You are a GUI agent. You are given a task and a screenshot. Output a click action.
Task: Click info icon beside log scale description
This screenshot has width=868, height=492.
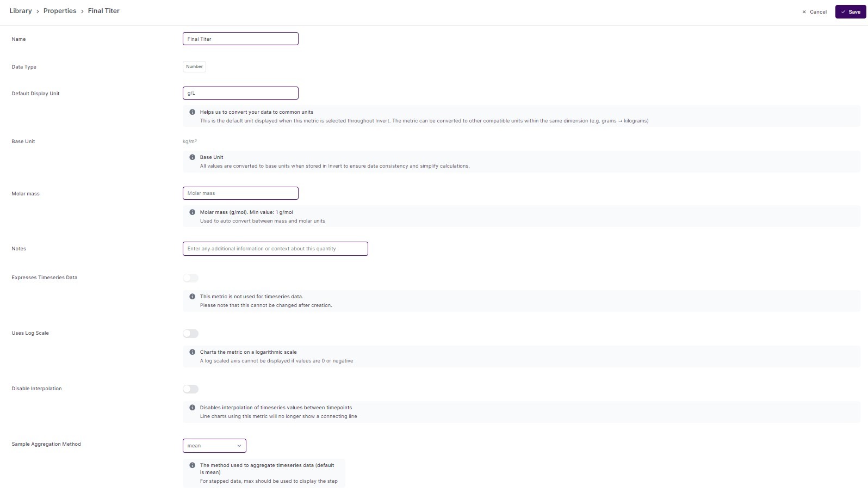[192, 352]
